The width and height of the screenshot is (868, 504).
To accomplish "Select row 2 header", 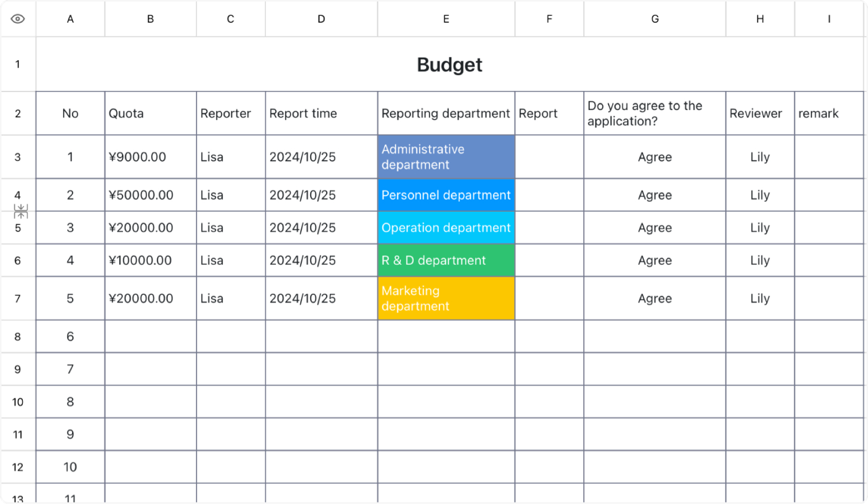I will pyautogui.click(x=18, y=113).
